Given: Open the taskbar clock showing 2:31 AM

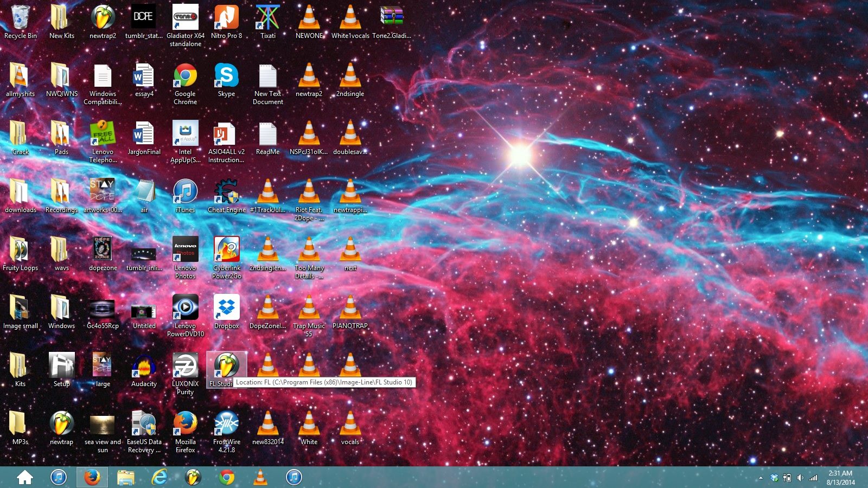Looking at the screenshot, I should tap(840, 478).
